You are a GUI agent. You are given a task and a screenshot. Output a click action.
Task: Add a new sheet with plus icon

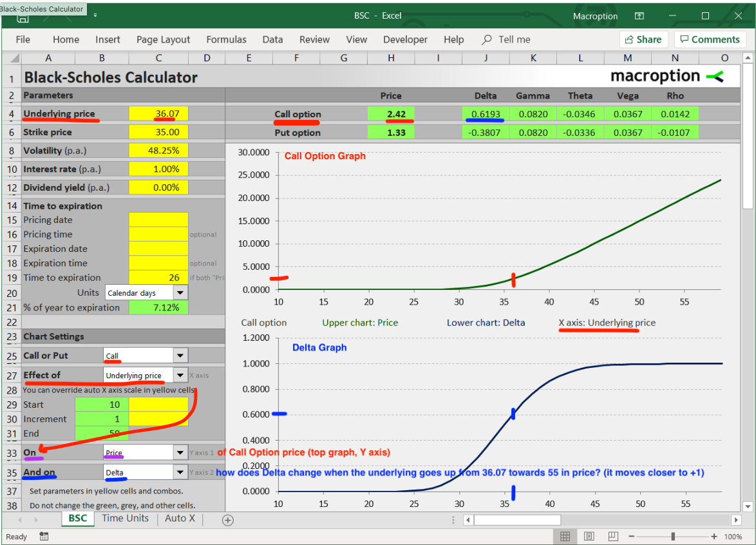(227, 520)
